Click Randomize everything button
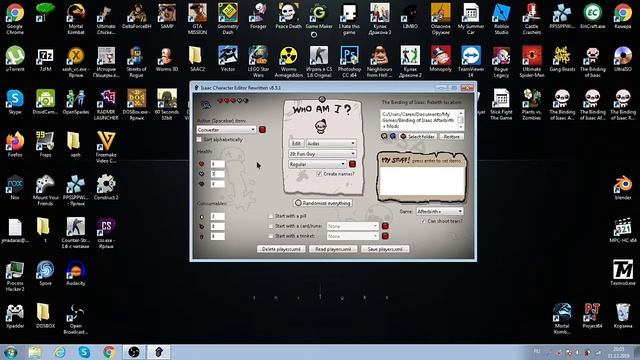 pyautogui.click(x=323, y=203)
